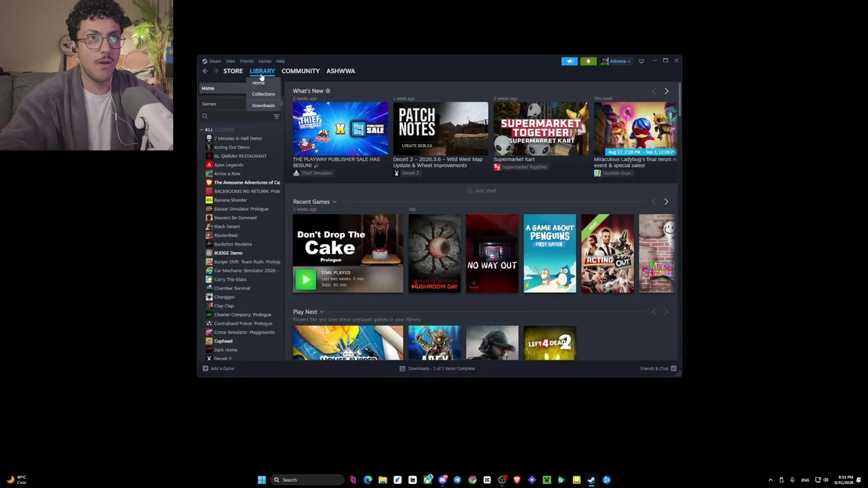This screenshot has height=488, width=868.
Task: Collapse the ALL games category
Action: click(201, 129)
